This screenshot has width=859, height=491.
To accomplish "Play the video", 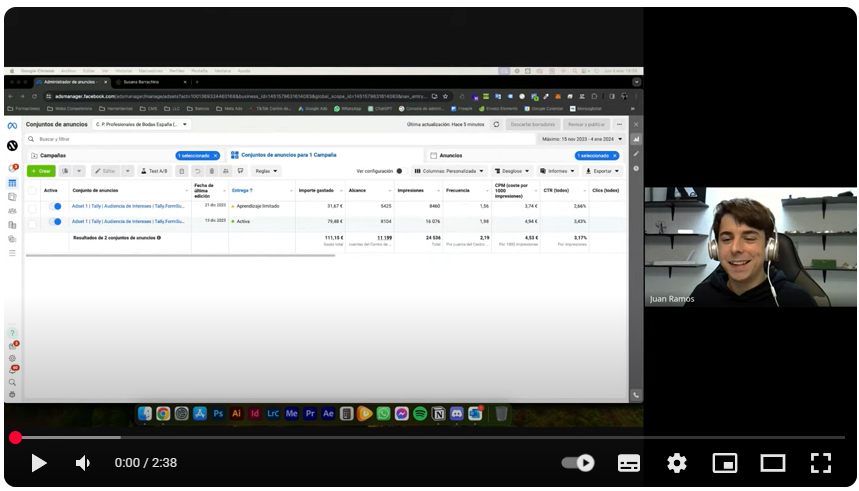I will pyautogui.click(x=38, y=463).
